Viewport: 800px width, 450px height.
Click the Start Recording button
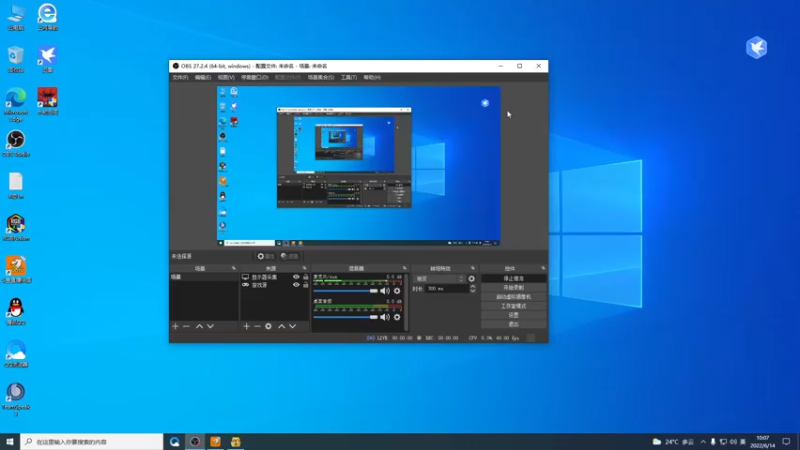(x=513, y=288)
